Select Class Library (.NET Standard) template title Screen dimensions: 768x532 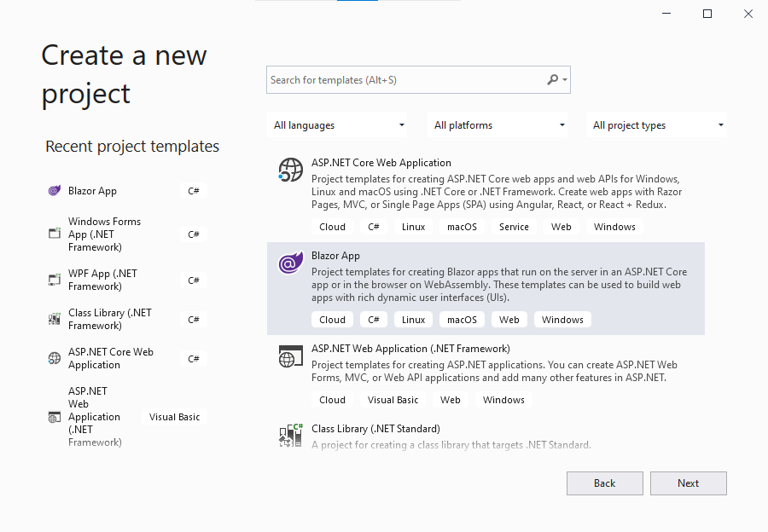coord(375,429)
